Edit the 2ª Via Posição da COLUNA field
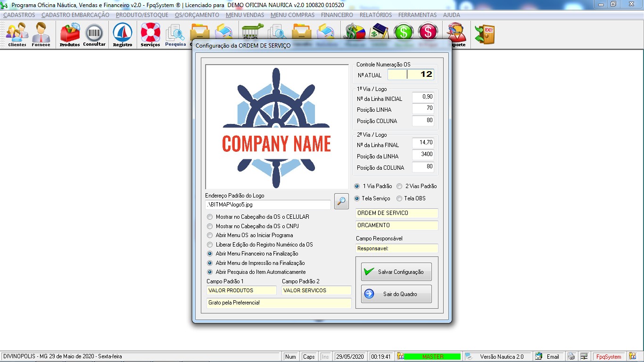Screen dimensions: 644x362 (423, 167)
